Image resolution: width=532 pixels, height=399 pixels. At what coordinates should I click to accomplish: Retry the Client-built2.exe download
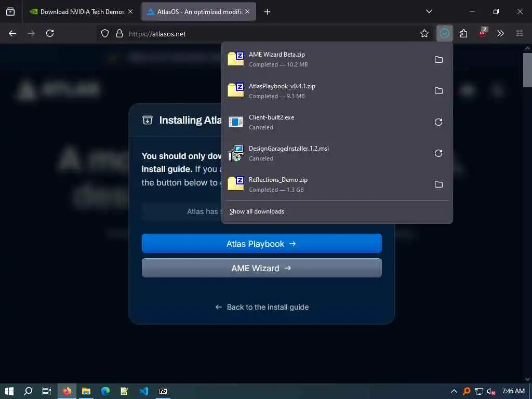pos(438,122)
